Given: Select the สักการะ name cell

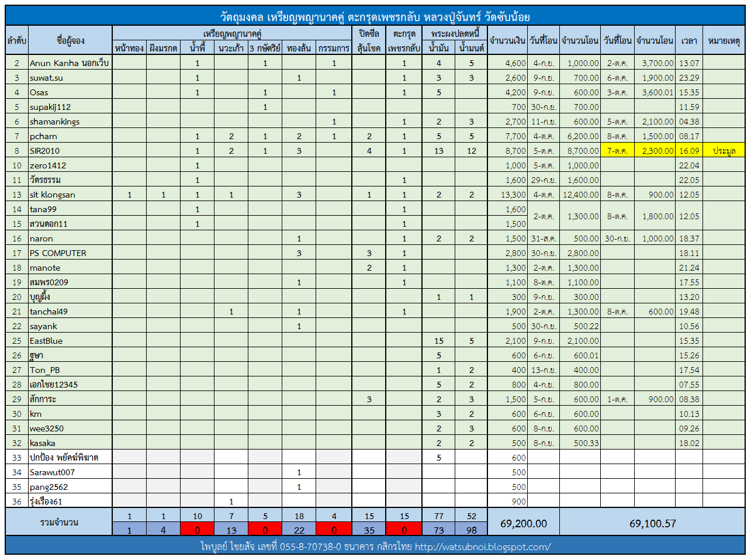Looking at the screenshot, I should click(70, 399).
